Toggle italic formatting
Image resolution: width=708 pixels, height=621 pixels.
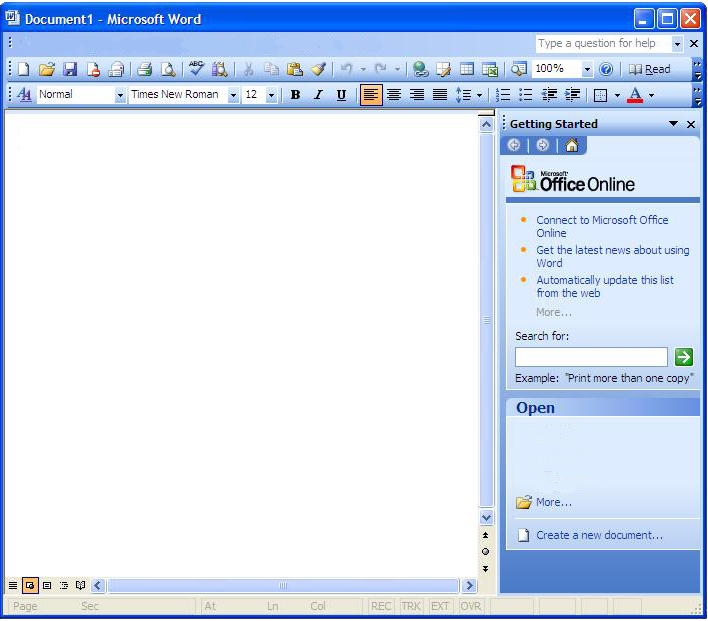tap(318, 95)
